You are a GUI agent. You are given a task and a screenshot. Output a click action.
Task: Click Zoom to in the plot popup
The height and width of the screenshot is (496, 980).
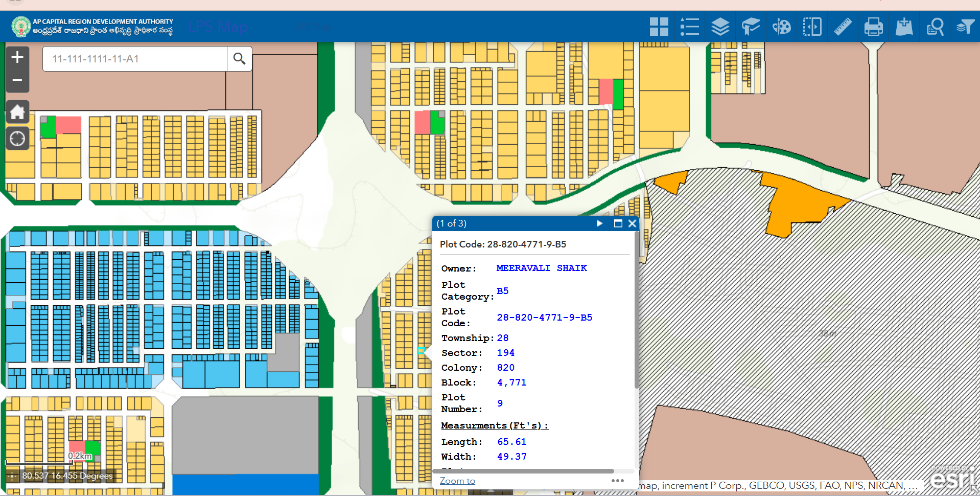point(457,480)
